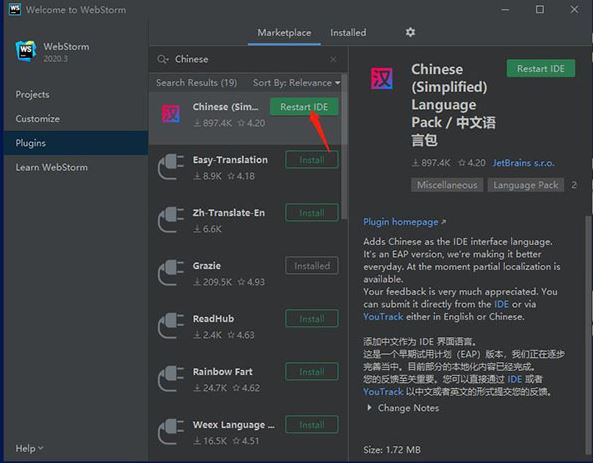Viewport: 593px width, 463px height.
Task: Open JetBrains s.r.o. vendor link
Action: click(x=523, y=163)
